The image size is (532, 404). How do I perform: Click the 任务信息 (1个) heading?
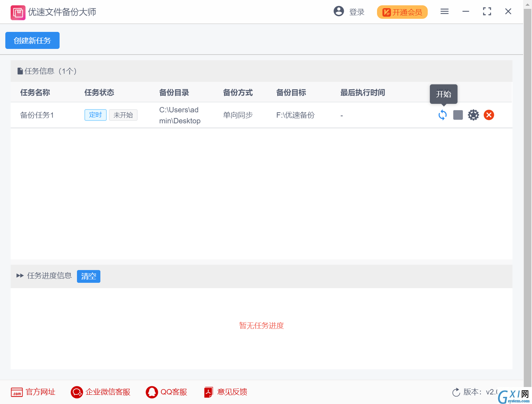[x=51, y=71]
